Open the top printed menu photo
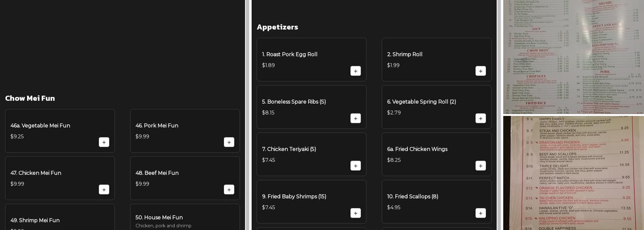Image resolution: width=644 pixels, height=230 pixels. point(573,57)
